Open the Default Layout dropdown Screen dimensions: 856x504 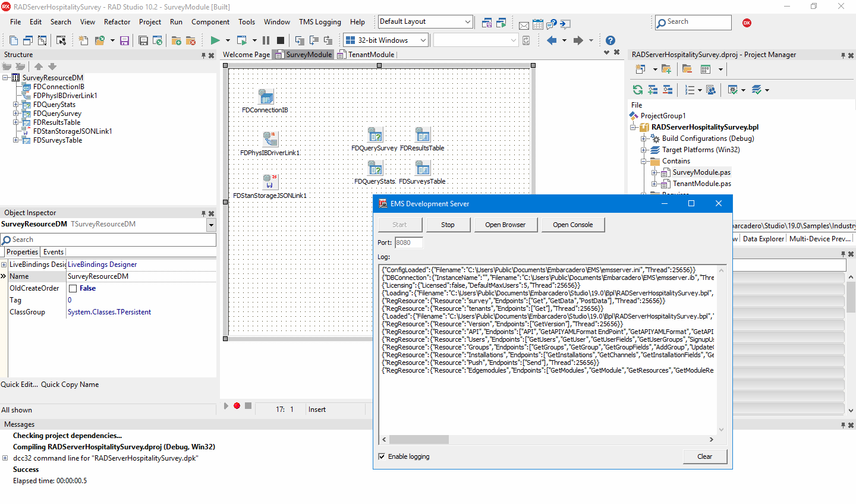pos(467,22)
